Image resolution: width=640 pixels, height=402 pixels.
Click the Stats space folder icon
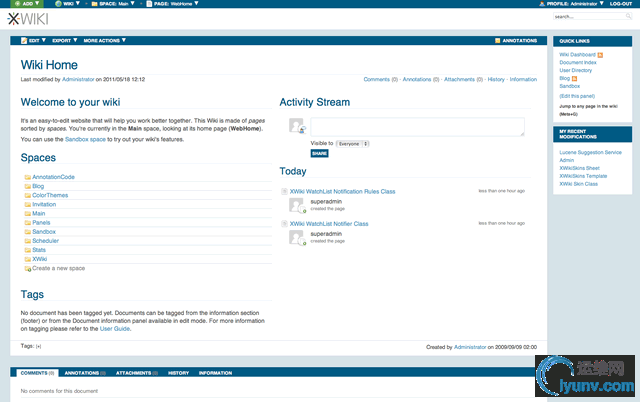tap(27, 250)
